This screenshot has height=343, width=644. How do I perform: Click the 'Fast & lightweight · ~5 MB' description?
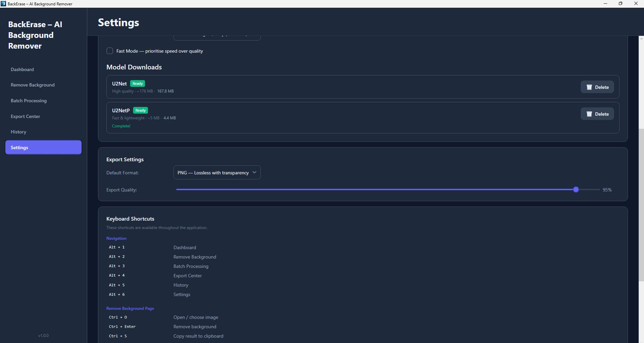[x=136, y=118]
